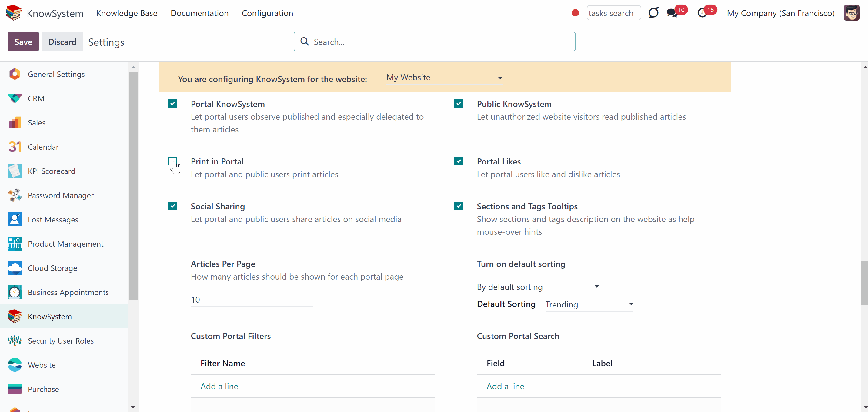Expand the By default sorting dropdown
The height and width of the screenshot is (412, 868).
(537, 287)
